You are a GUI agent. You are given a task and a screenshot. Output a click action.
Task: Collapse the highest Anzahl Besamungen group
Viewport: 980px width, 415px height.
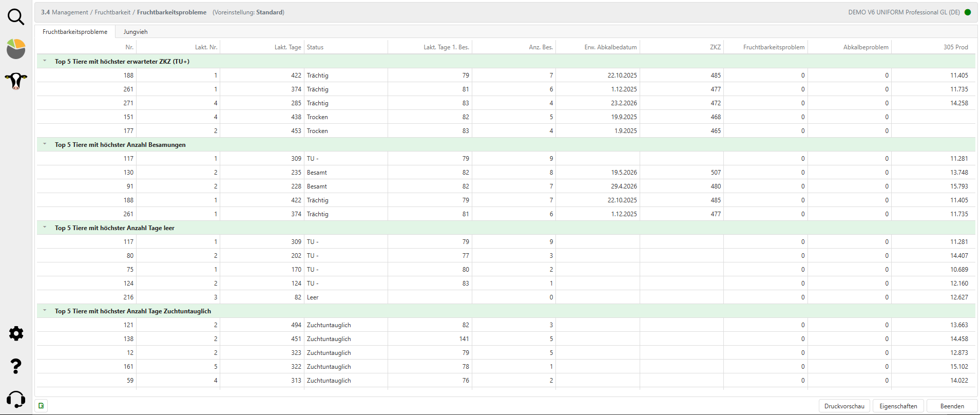pyautogui.click(x=45, y=144)
